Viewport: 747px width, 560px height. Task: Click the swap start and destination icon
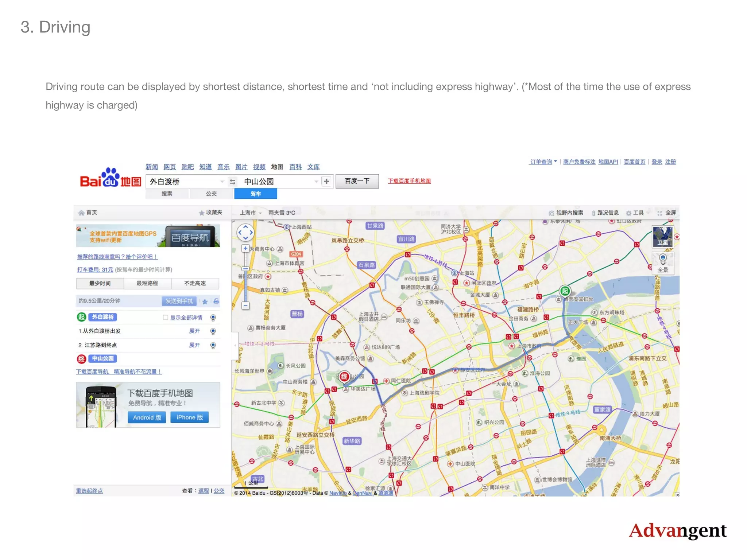tap(232, 182)
